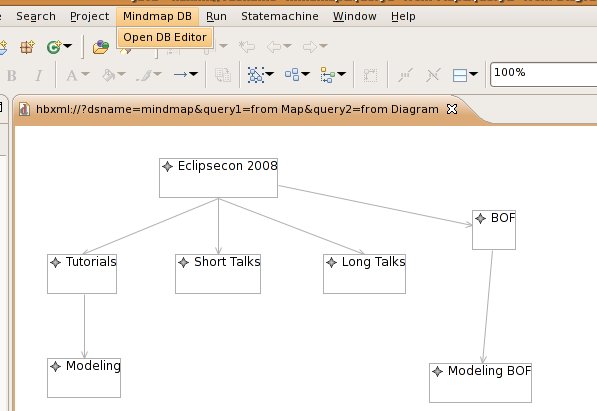
Task: Open the Window menu
Action: coord(354,16)
